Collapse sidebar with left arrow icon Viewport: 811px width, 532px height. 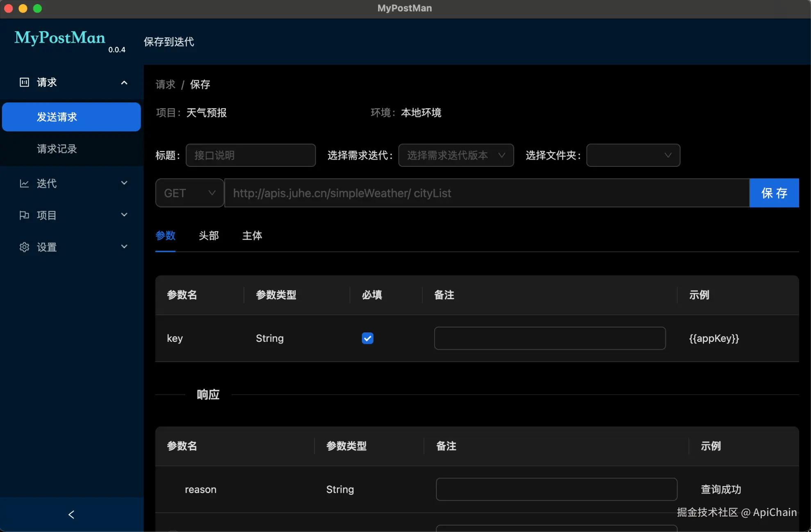point(71,514)
